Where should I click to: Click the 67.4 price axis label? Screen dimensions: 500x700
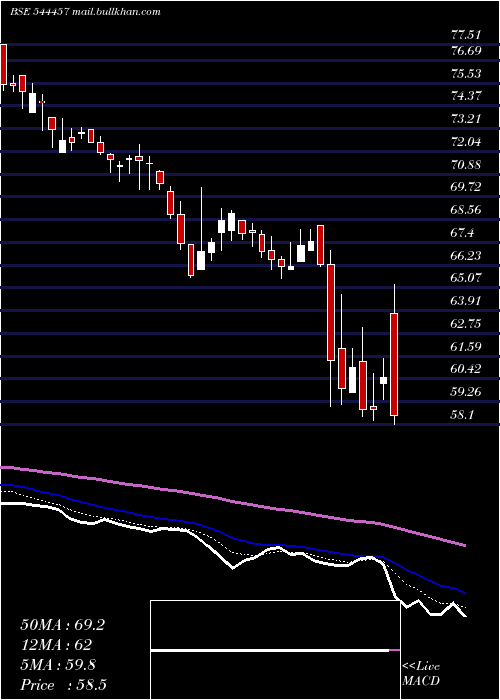pos(462,233)
